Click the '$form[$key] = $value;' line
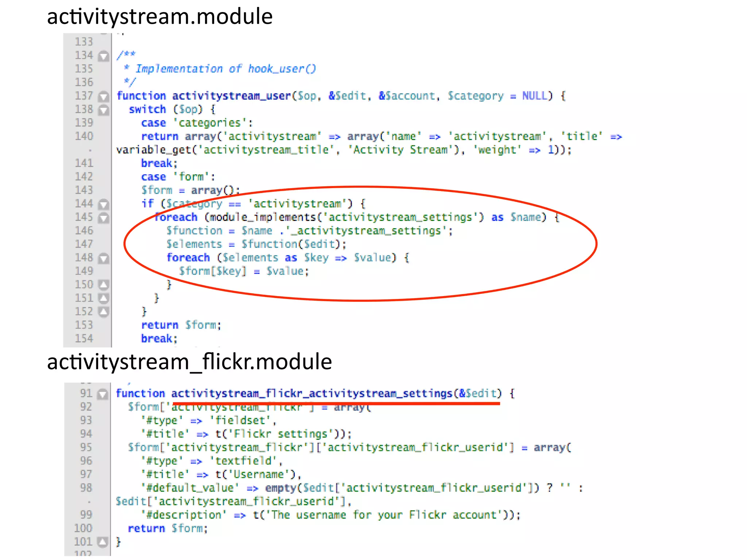747x560 pixels. click(244, 271)
